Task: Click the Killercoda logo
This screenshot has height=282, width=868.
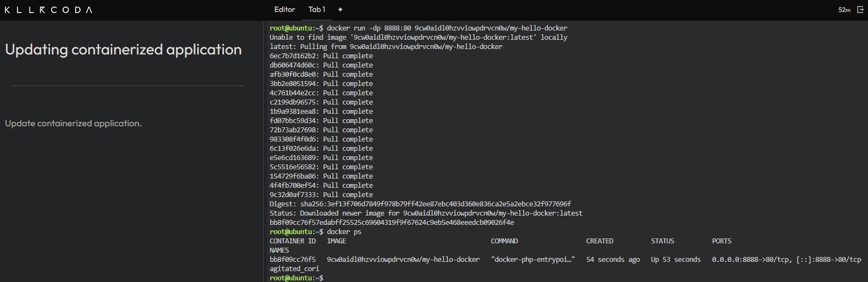Action: pyautogui.click(x=48, y=10)
